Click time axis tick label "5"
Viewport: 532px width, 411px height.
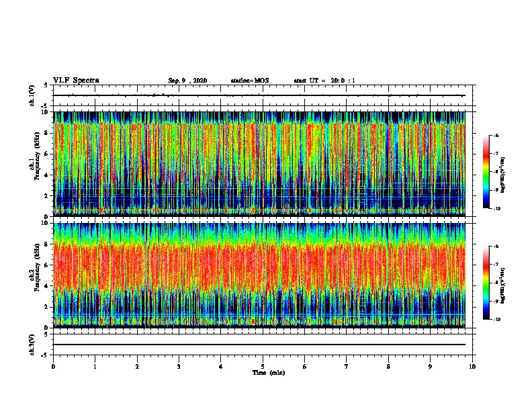263,366
